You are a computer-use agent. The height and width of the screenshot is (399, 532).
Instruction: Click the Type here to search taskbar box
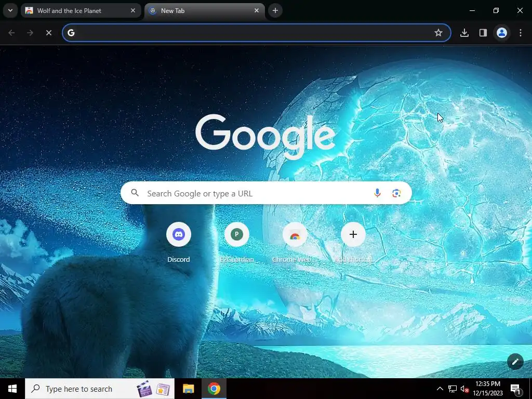(x=100, y=389)
